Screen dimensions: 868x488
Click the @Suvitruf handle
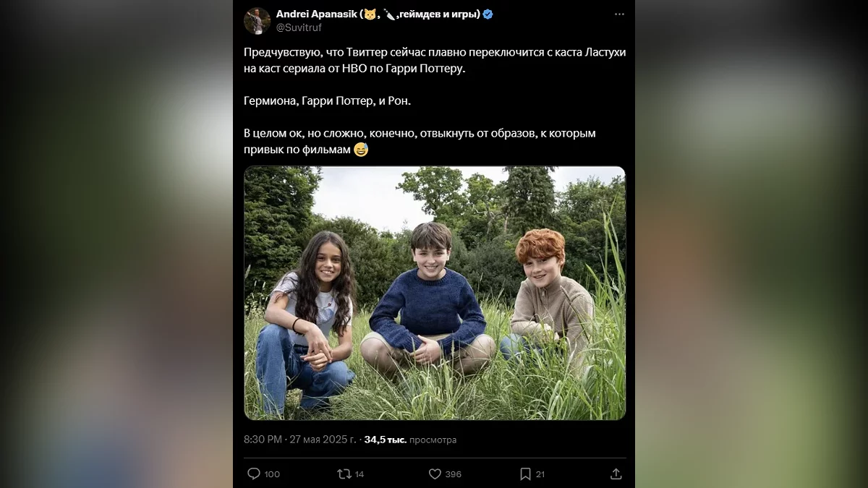(299, 27)
